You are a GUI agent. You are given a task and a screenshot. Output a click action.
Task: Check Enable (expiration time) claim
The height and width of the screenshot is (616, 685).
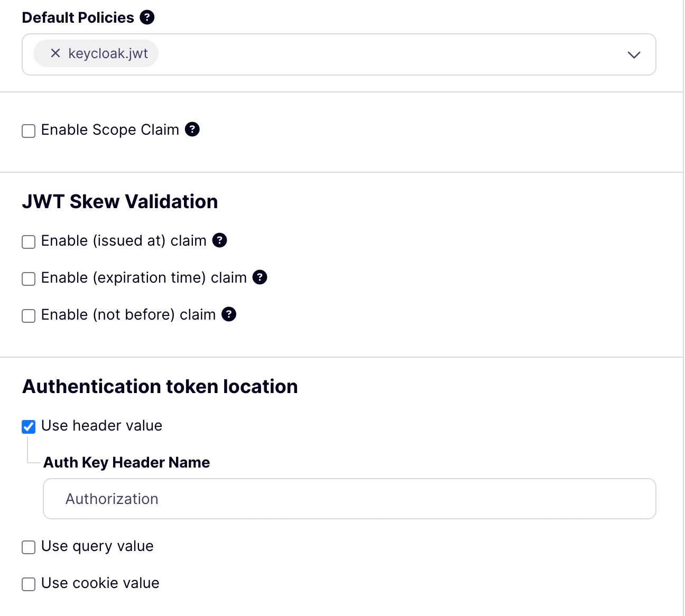[28, 279]
